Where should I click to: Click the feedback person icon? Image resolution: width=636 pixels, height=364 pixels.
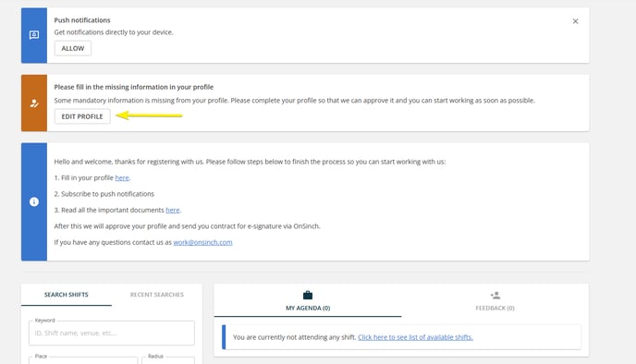click(x=495, y=295)
